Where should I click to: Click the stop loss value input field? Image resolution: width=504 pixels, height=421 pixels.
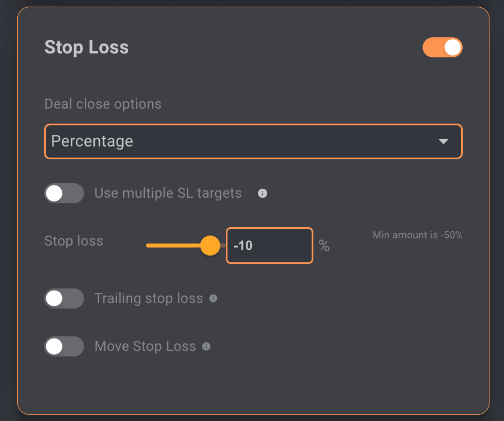(269, 246)
